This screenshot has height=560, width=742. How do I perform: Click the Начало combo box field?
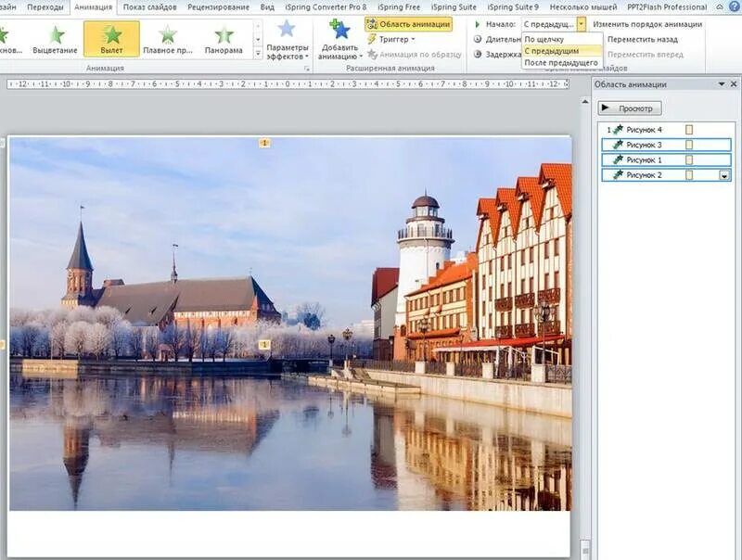click(x=549, y=24)
